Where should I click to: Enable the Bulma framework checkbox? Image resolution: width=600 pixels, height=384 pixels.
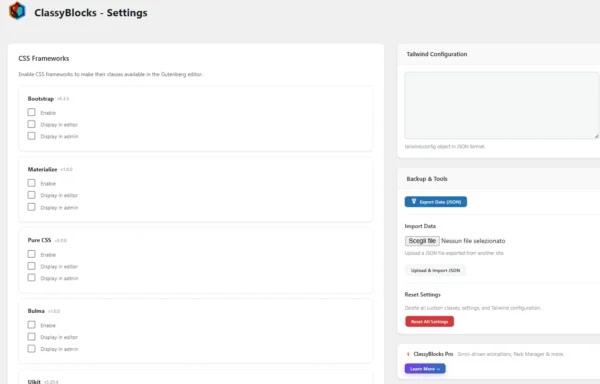click(x=31, y=325)
